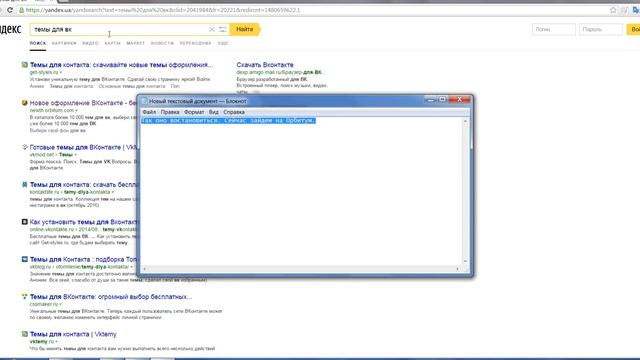Click the yellow Найти search button
This screenshot has width=640, height=360.
coord(245,29)
